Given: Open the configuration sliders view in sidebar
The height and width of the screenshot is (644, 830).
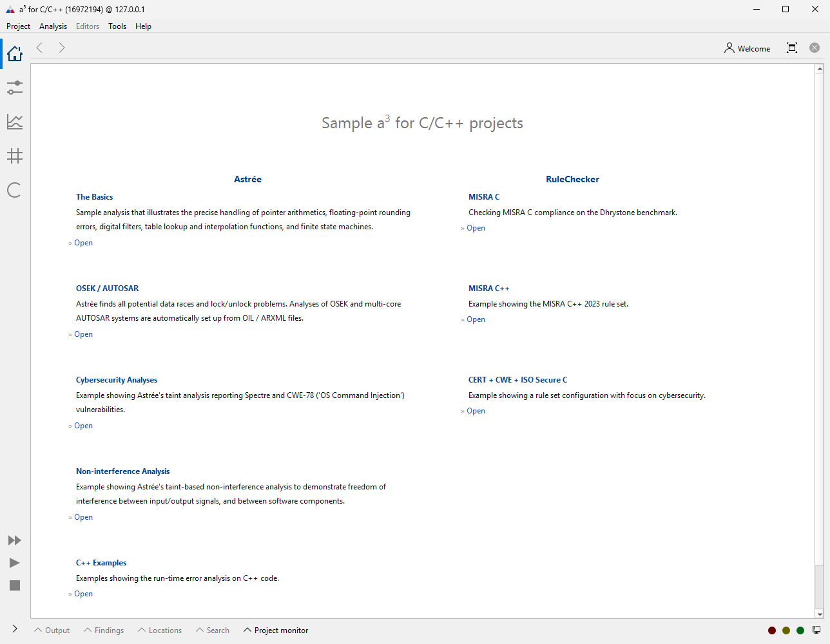Looking at the screenshot, I should 15,88.
